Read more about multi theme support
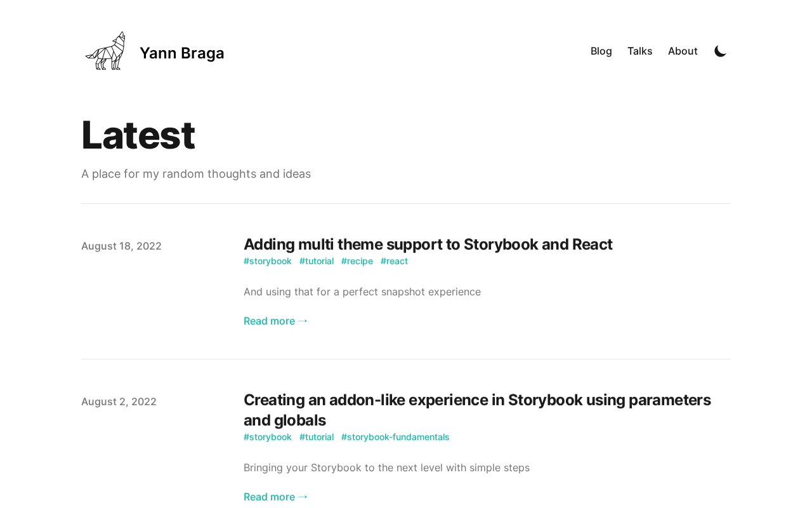Screen dimensions: 812x508 [275, 321]
